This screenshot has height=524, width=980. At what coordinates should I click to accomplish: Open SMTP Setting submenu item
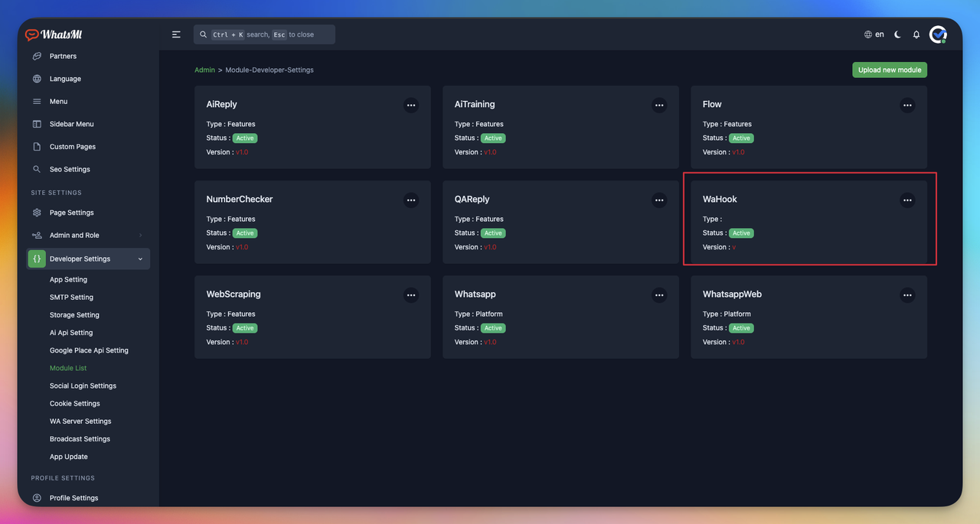point(71,298)
